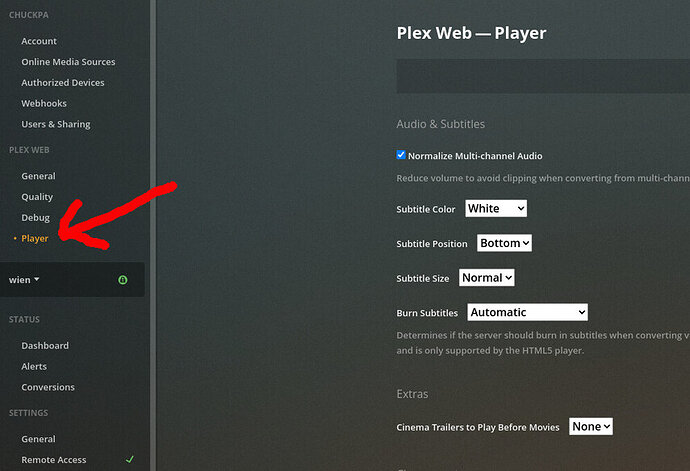Open the Subtitle Color dropdown
The width and height of the screenshot is (690, 471).
pyautogui.click(x=496, y=208)
